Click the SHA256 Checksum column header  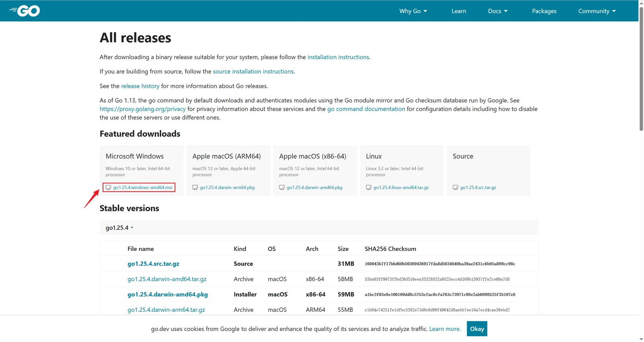pos(390,249)
